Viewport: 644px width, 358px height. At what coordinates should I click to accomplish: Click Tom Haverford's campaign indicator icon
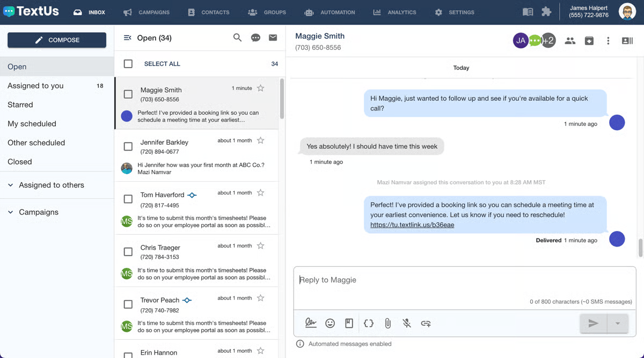pyautogui.click(x=192, y=195)
